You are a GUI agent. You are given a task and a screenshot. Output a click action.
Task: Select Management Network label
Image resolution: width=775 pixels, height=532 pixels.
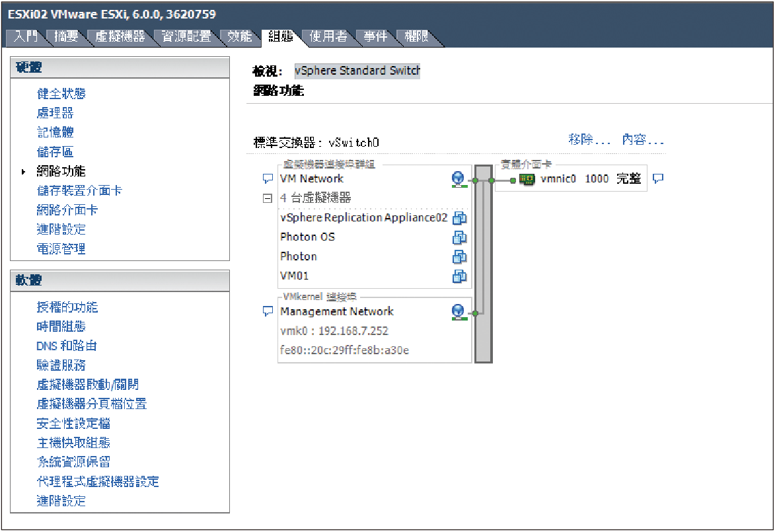pos(337,311)
